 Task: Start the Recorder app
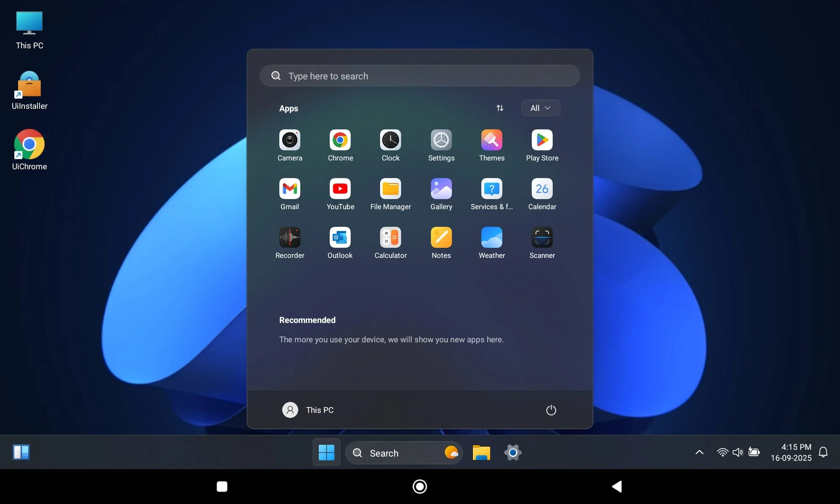pos(290,237)
